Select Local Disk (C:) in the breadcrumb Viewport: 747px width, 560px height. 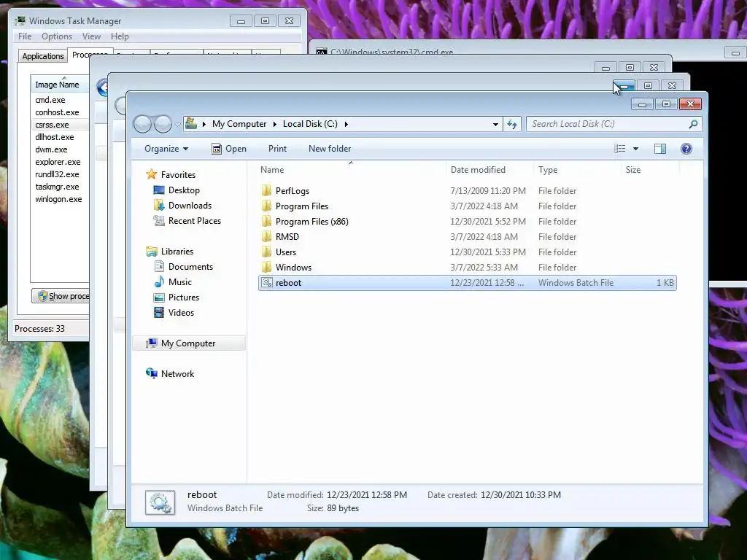(310, 124)
